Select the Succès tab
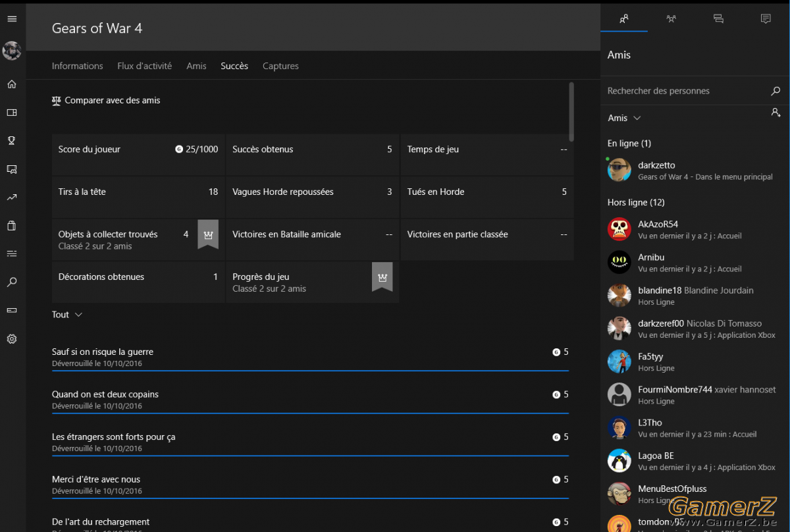 (234, 66)
